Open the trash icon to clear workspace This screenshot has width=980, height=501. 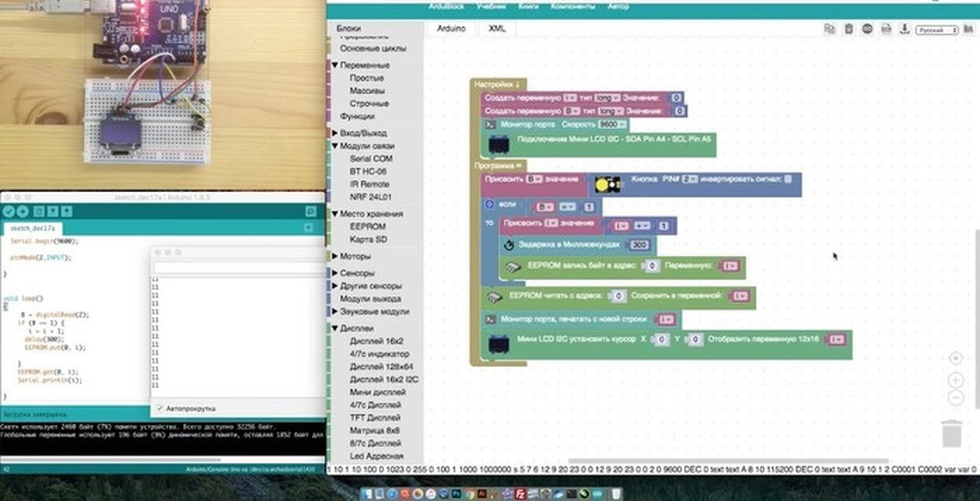tap(849, 29)
